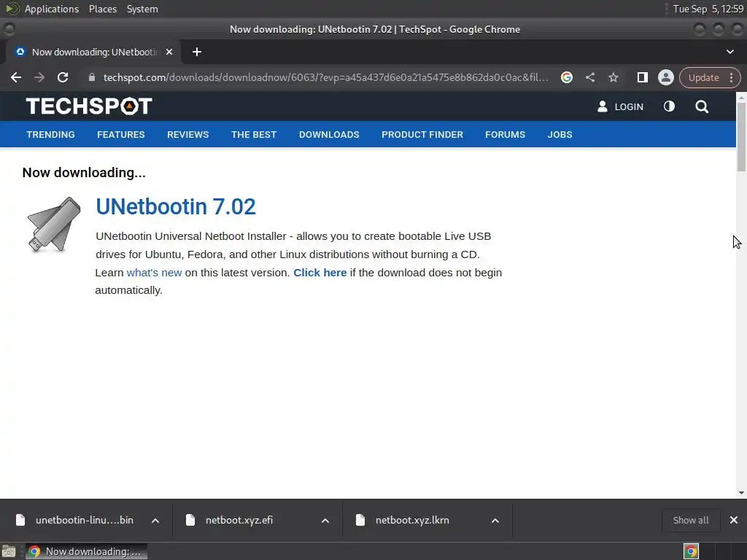The width and height of the screenshot is (747, 560).
Task: Expand options for the netboot.xyz.lkrn download
Action: click(495, 521)
